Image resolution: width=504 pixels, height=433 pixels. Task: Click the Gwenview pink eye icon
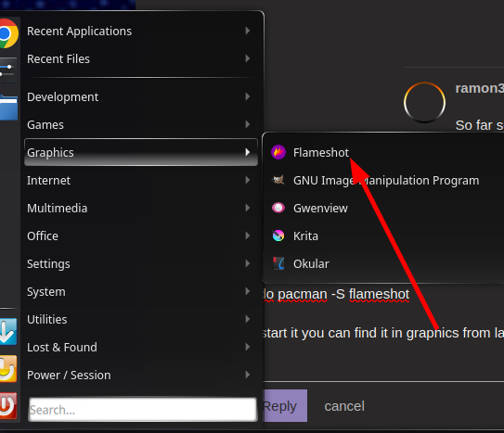click(278, 208)
